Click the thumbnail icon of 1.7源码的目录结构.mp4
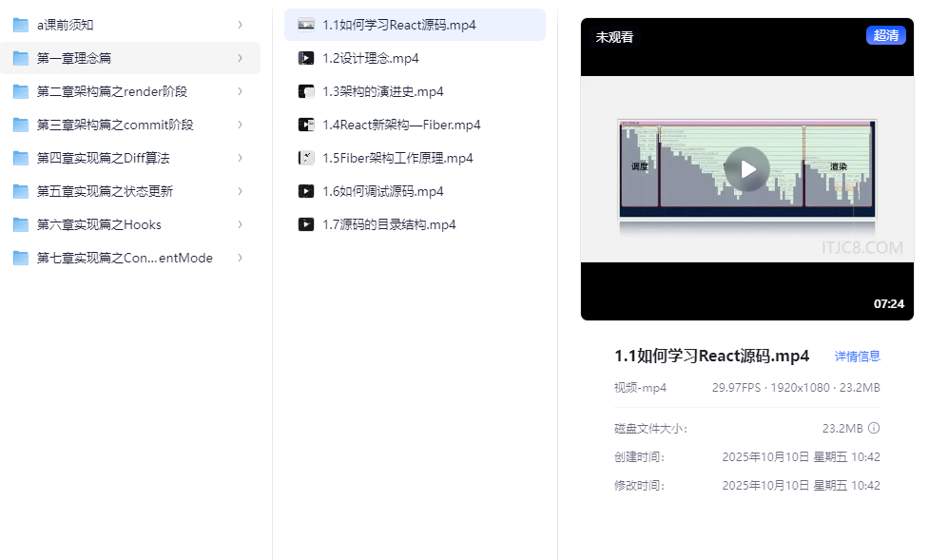Image resolution: width=929 pixels, height=560 pixels. pyautogui.click(x=307, y=224)
